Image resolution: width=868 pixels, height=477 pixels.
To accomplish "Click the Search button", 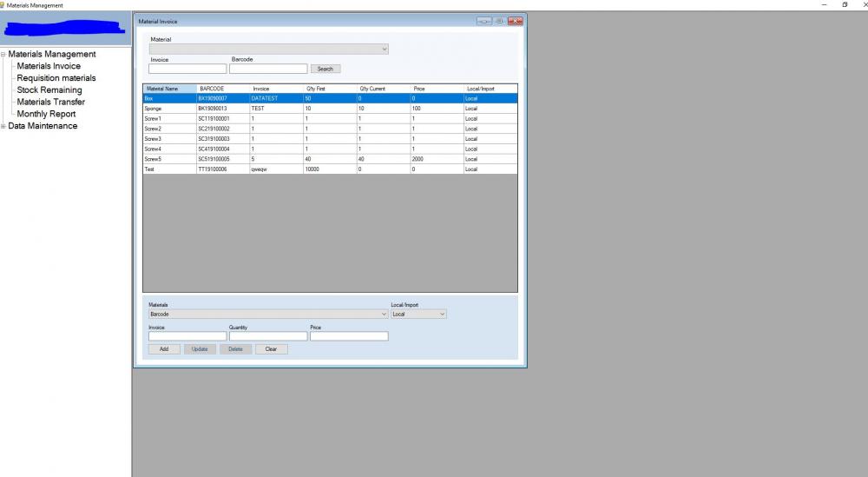I will coord(325,69).
